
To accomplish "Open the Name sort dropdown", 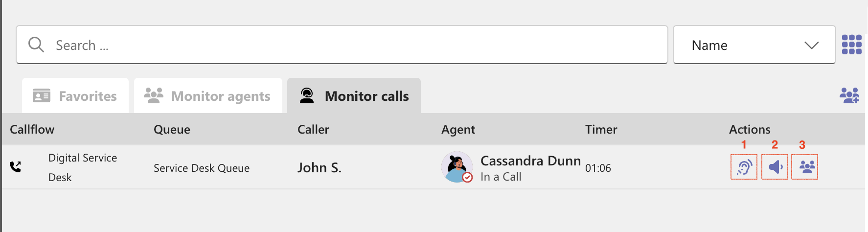I will point(754,45).
